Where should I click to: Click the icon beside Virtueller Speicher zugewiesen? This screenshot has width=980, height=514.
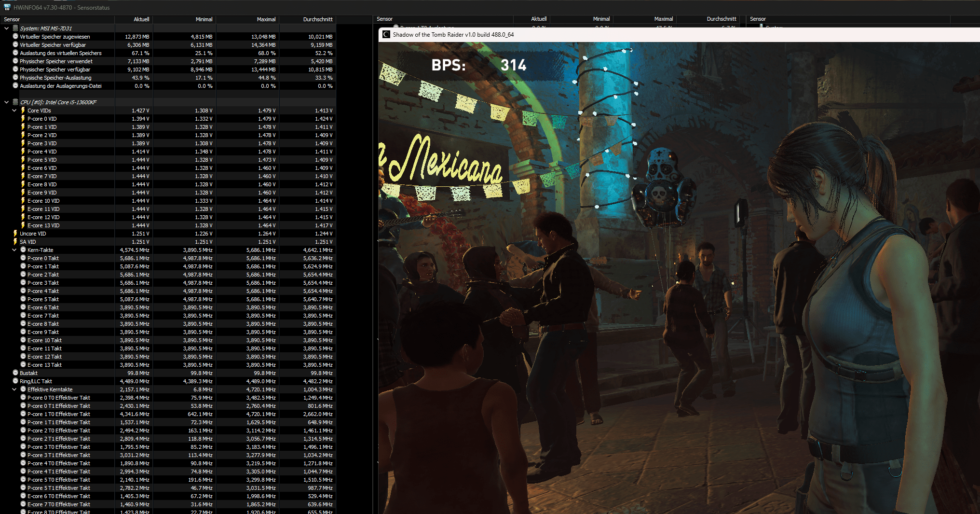point(15,36)
